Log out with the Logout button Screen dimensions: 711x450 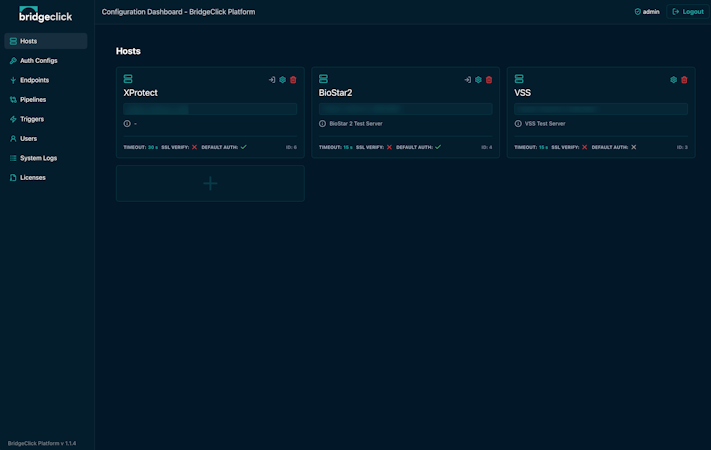(x=688, y=12)
